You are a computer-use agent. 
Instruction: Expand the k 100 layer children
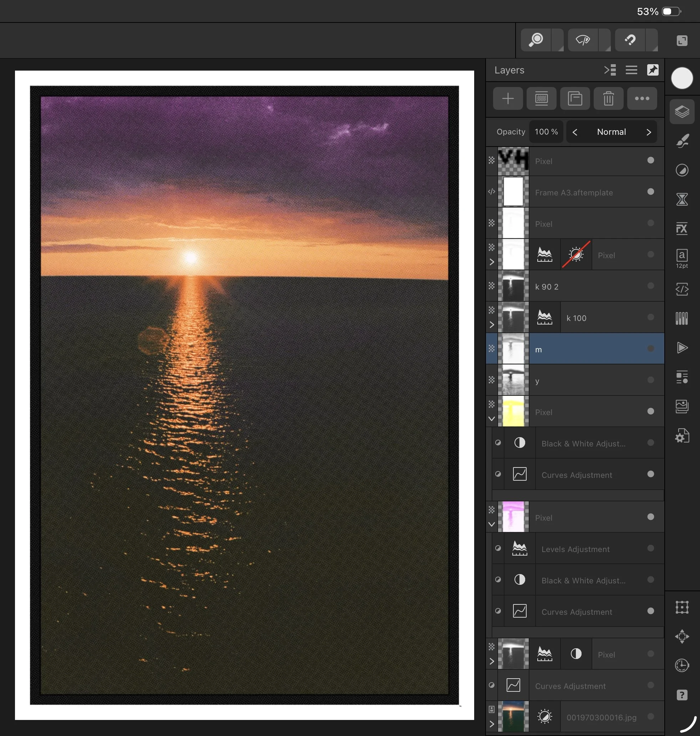[x=491, y=325]
